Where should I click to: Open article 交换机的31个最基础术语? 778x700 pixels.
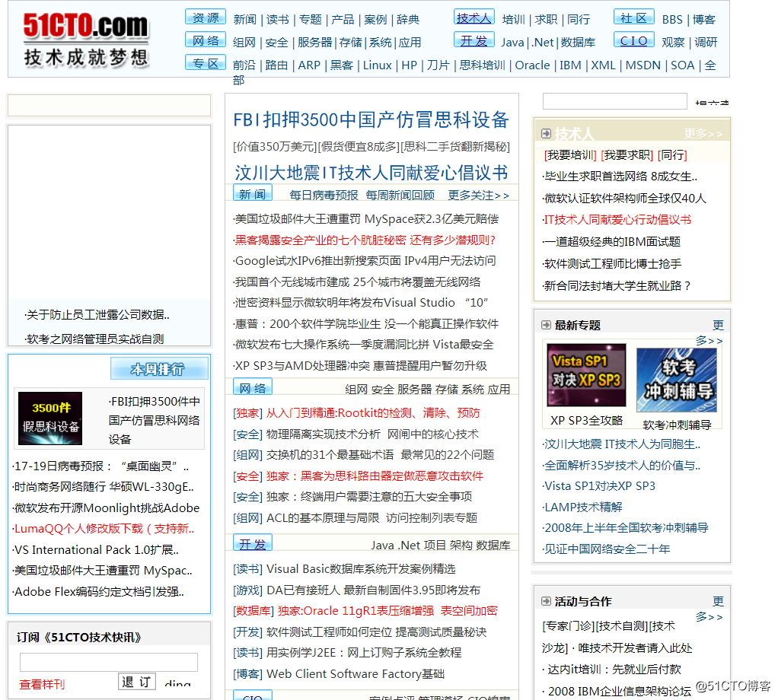(330, 454)
